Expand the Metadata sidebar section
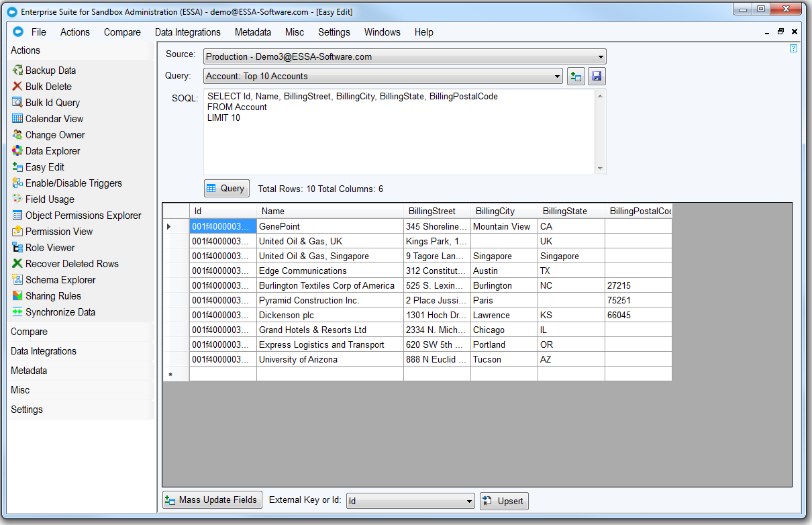 81,371
